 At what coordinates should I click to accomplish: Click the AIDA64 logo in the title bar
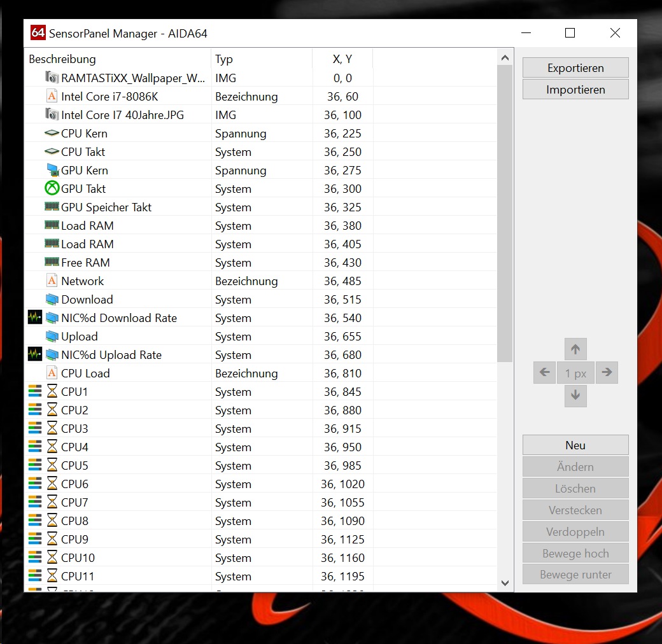pos(38,33)
